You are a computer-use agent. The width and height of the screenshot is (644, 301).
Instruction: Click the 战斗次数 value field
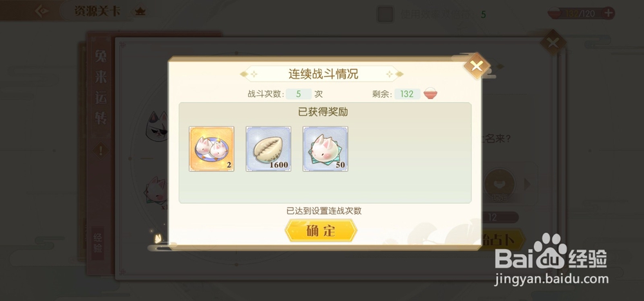tap(299, 94)
